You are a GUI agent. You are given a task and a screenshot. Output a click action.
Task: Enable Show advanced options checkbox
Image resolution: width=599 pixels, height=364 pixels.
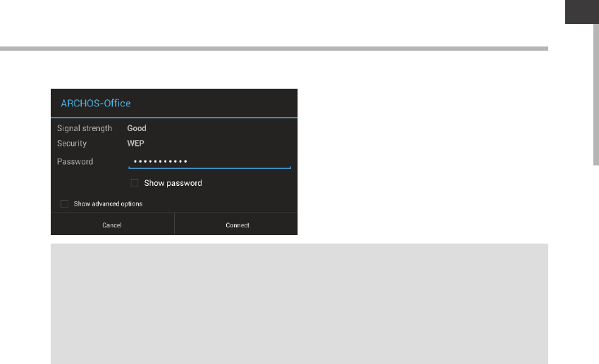pyautogui.click(x=65, y=203)
